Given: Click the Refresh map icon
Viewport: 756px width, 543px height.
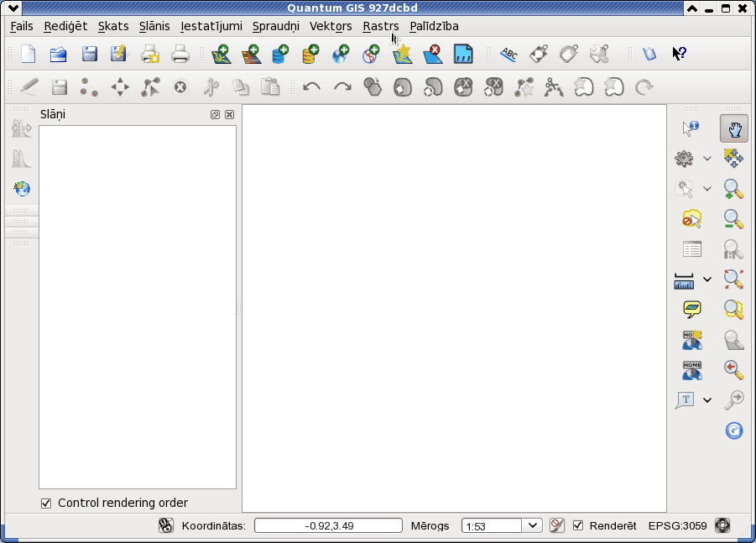Looking at the screenshot, I should click(x=734, y=431).
